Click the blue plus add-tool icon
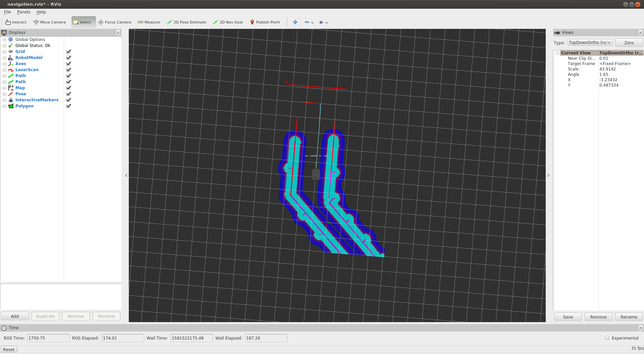 [x=295, y=22]
